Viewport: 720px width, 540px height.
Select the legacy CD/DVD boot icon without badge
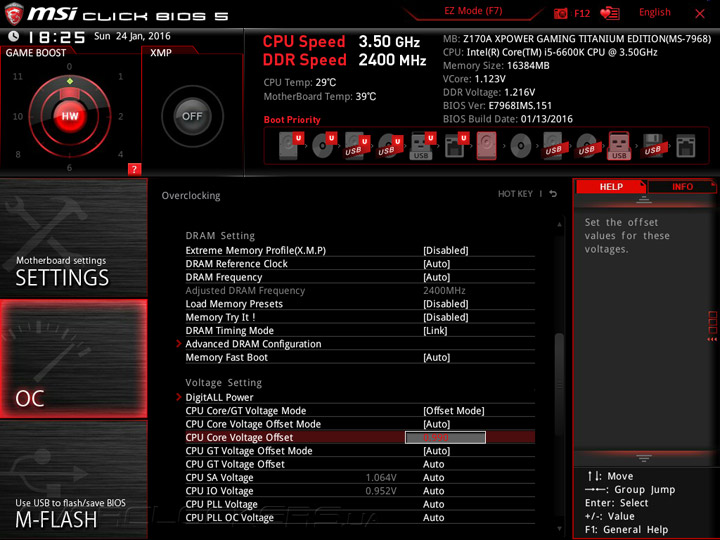(x=521, y=146)
